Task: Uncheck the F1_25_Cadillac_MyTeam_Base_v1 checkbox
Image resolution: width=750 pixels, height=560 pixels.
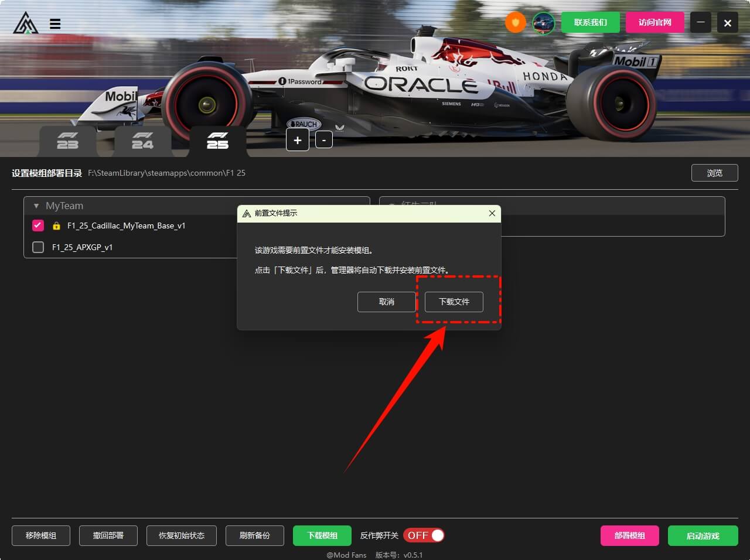Action: [38, 225]
